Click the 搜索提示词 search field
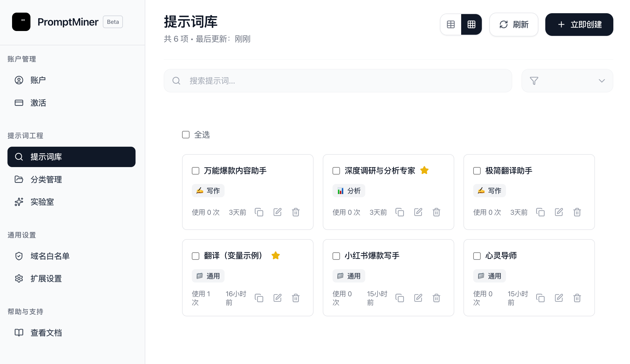 point(337,81)
